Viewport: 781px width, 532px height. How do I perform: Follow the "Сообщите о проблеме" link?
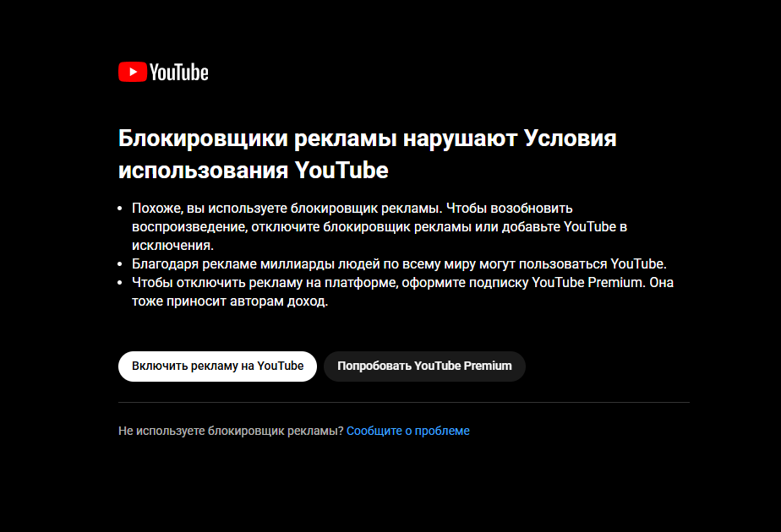[408, 431]
